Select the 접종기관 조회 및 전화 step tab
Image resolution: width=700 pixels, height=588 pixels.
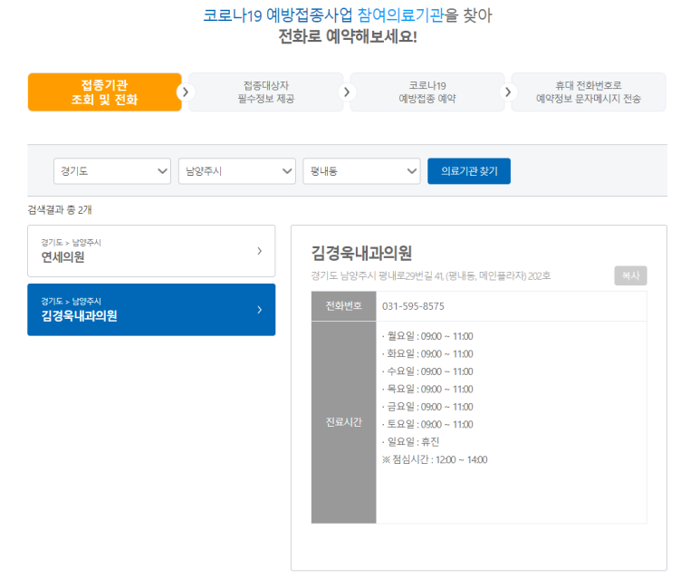(x=104, y=92)
